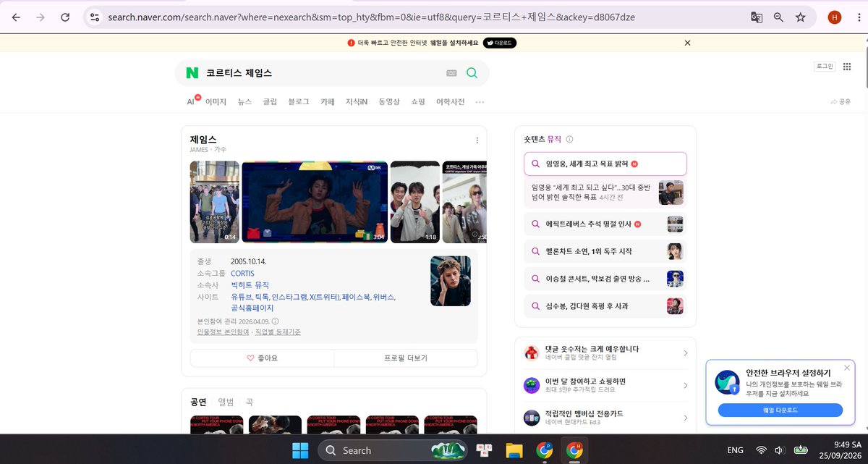Open the on-screen keyboard icon in search box
This screenshot has width=868, height=464.
pyautogui.click(x=451, y=73)
